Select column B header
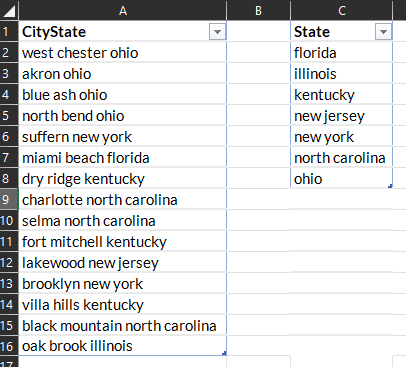This screenshot has height=367, width=406. (x=258, y=10)
